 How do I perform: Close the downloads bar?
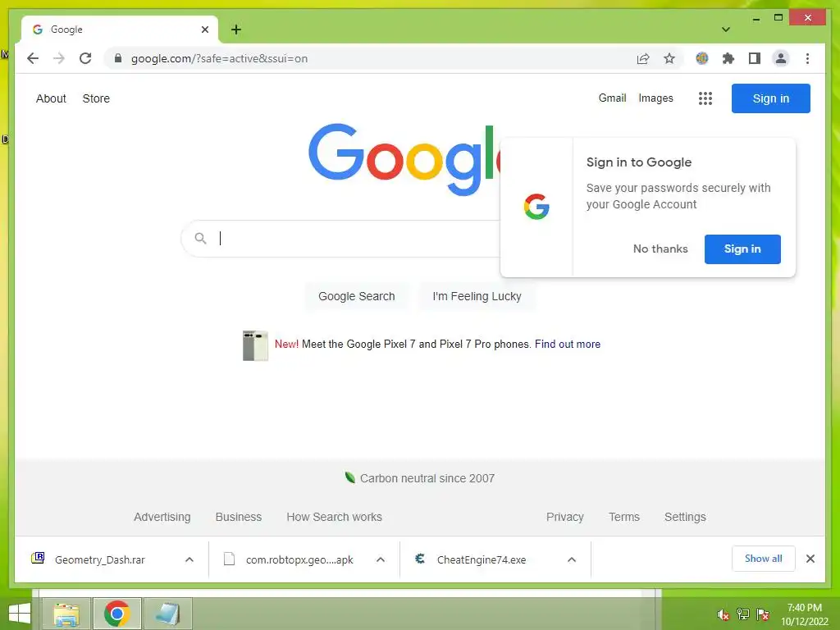(x=810, y=559)
